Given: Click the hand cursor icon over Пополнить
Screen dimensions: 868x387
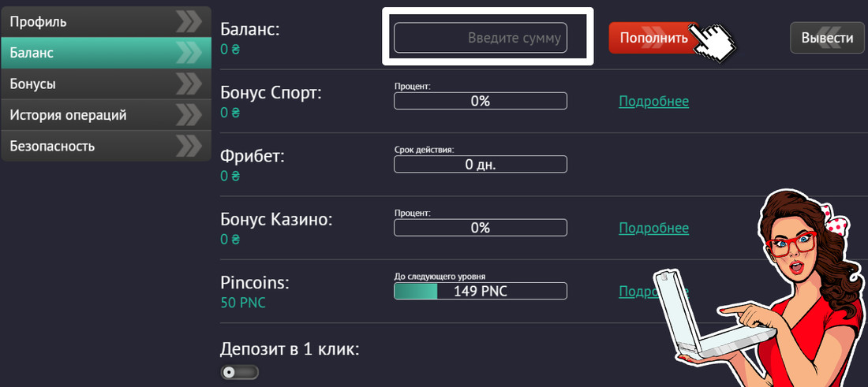Looking at the screenshot, I should point(713,43).
